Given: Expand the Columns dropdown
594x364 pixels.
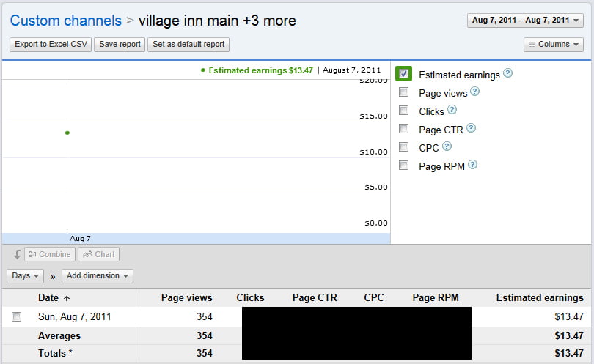Looking at the screenshot, I should point(554,44).
